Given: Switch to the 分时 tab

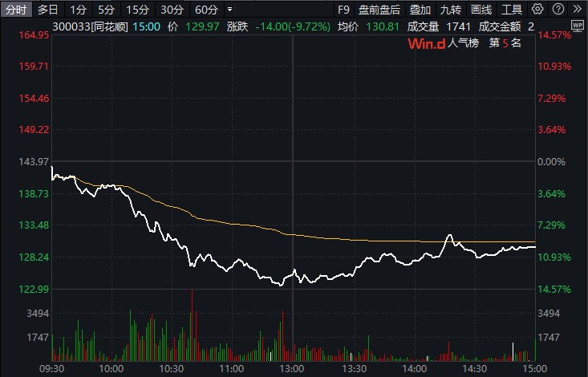Looking at the screenshot, I should pyautogui.click(x=16, y=10).
